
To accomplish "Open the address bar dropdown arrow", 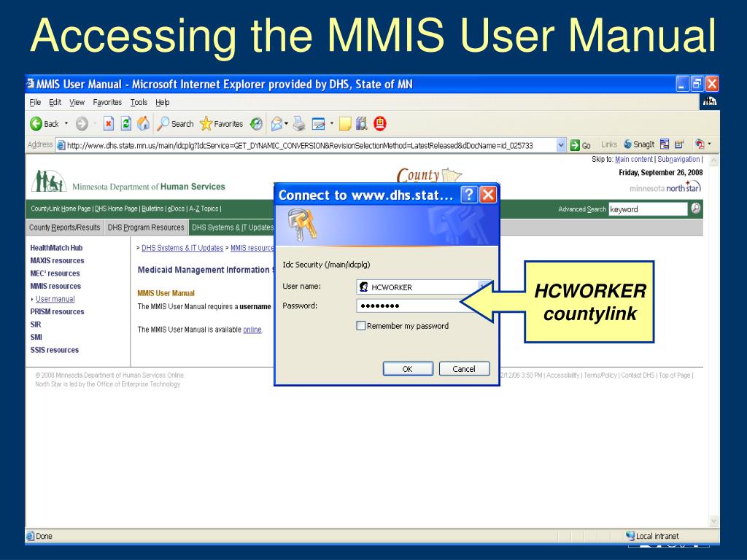I will point(561,145).
